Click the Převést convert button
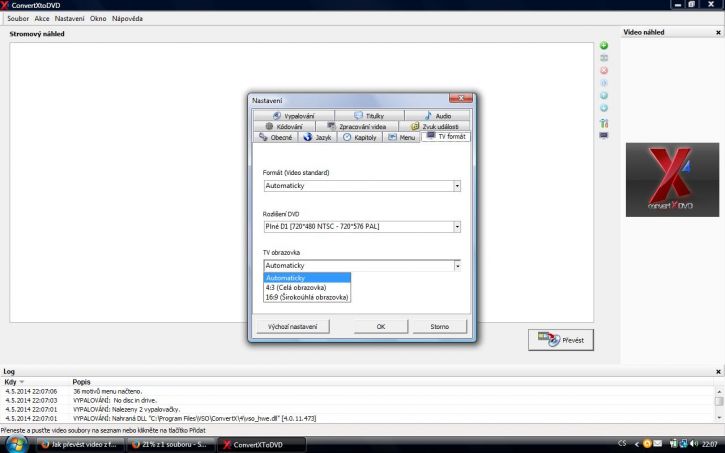Screen dimensions: 725x453 (x=561, y=340)
